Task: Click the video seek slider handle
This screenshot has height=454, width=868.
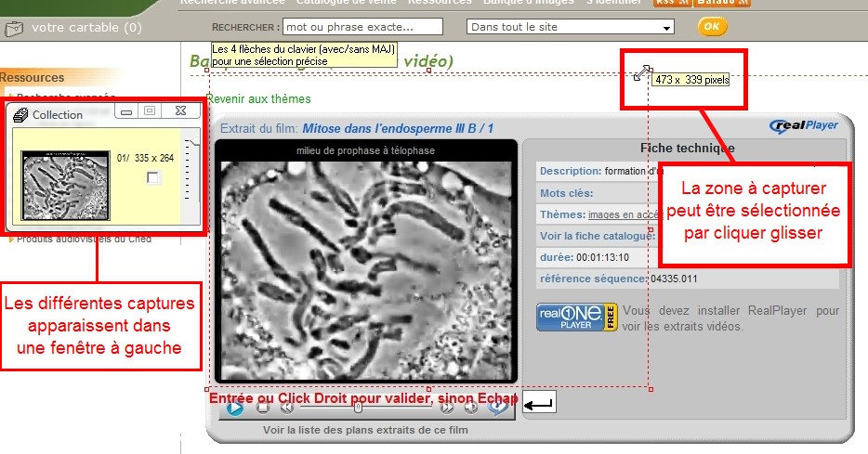Action: (x=358, y=407)
